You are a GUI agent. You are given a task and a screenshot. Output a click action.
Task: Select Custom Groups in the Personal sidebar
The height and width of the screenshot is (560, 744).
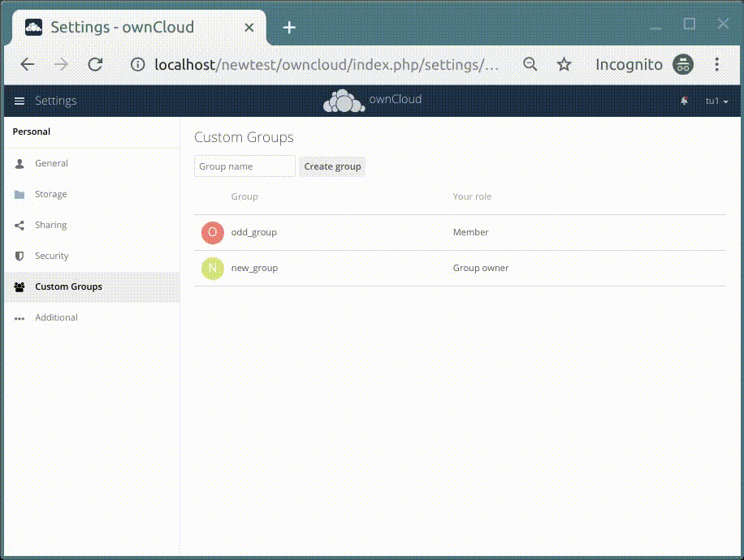pos(68,286)
